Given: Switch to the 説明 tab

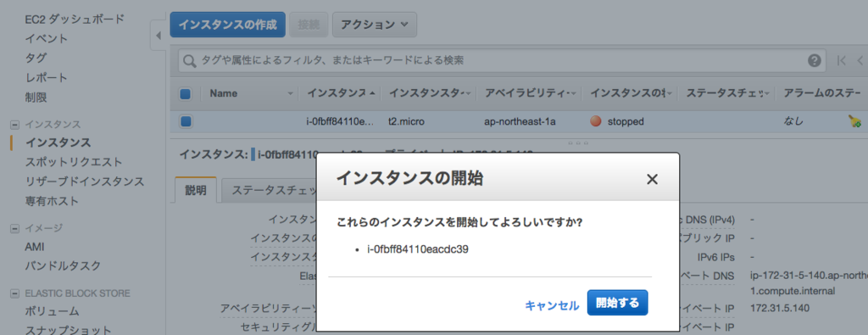Looking at the screenshot, I should [196, 191].
